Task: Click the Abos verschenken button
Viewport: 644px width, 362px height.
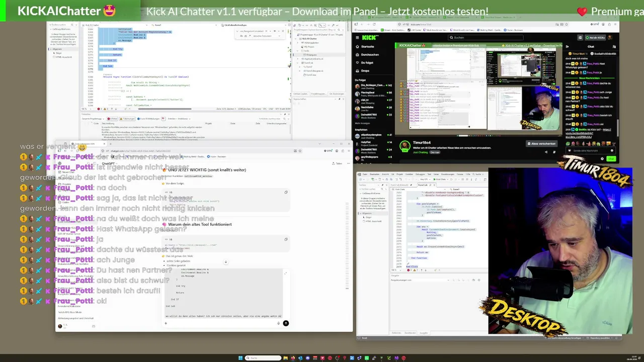Action: tap(541, 143)
